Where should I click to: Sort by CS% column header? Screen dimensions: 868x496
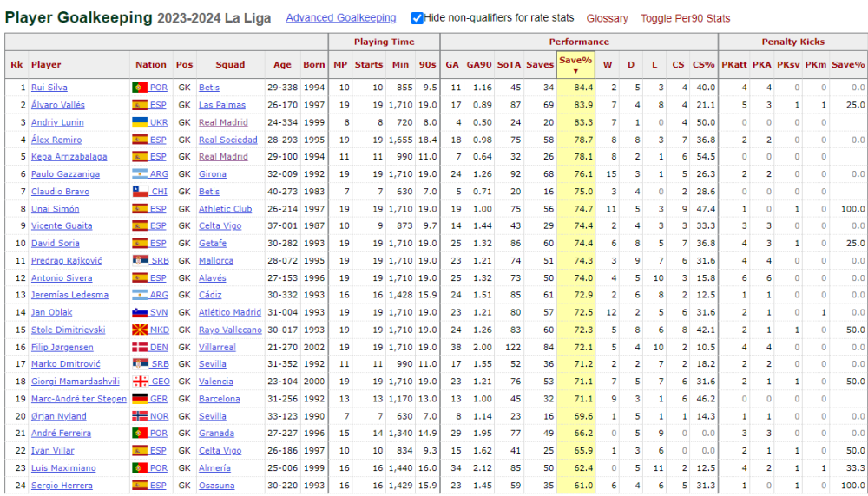703,65
